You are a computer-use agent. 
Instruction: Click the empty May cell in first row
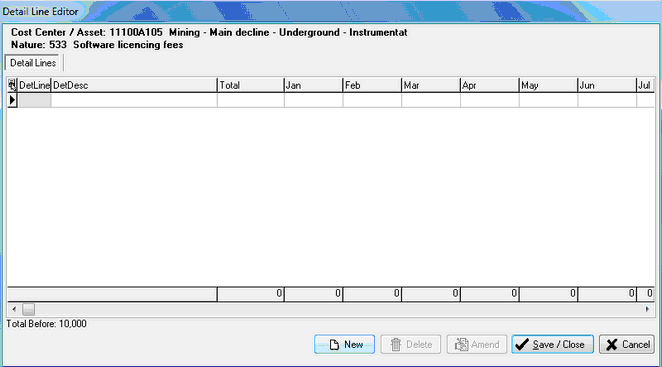(x=548, y=100)
